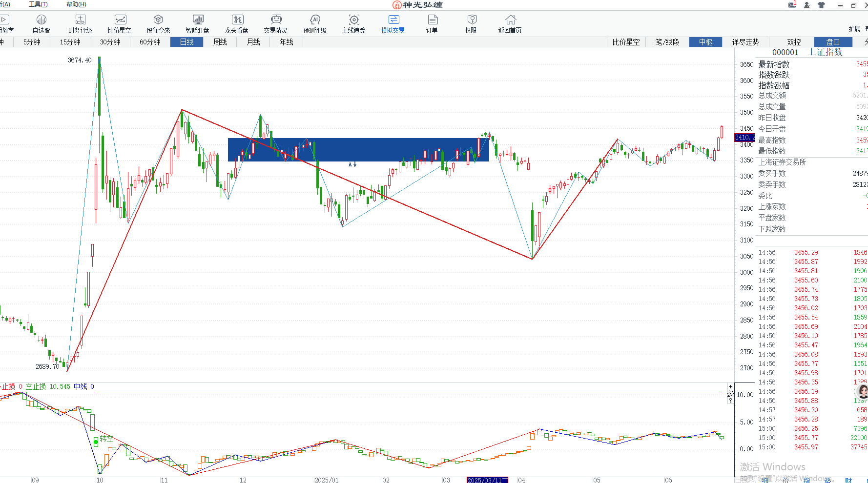Click the skin theme shirt icon
868x483 pixels.
click(821, 5)
